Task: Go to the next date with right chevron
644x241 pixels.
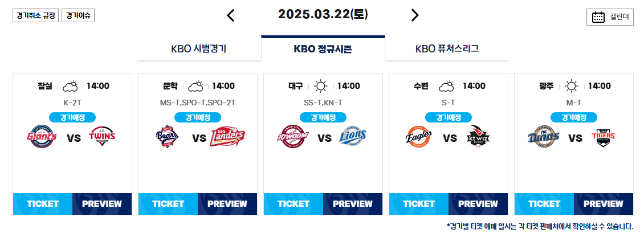Action: (x=415, y=15)
